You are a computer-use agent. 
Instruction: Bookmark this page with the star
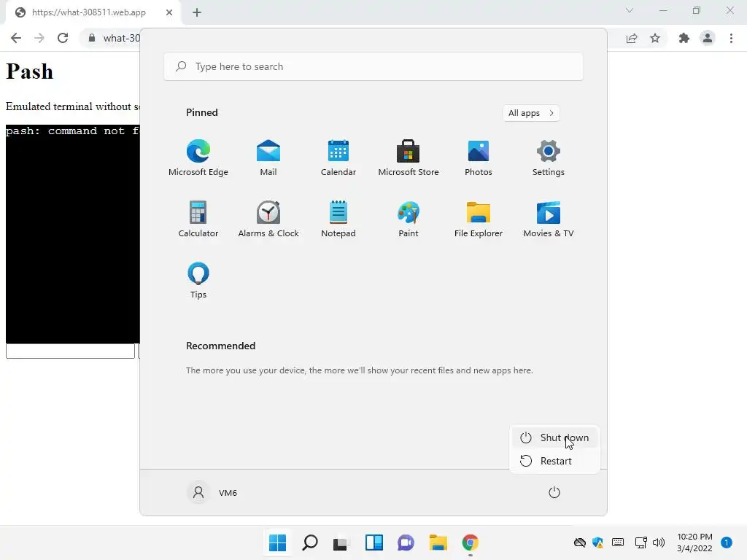[655, 38]
